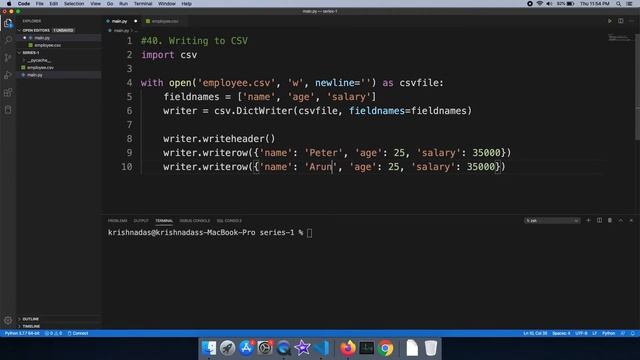640x360 pixels.
Task: Open the Selection menu
Action: 74,4
